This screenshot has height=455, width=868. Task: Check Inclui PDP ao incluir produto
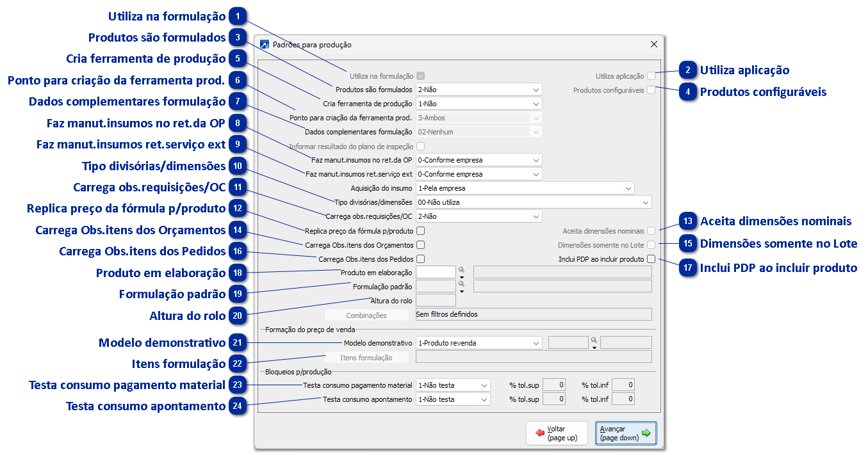[651, 259]
